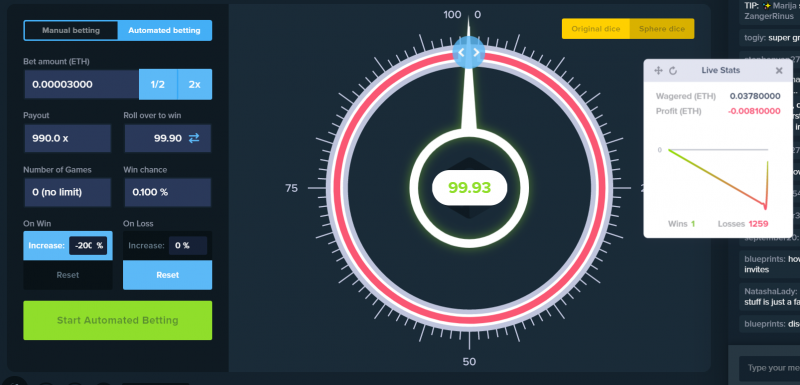800x385 pixels.
Task: Click the togiy username in chat
Action: 754,37
